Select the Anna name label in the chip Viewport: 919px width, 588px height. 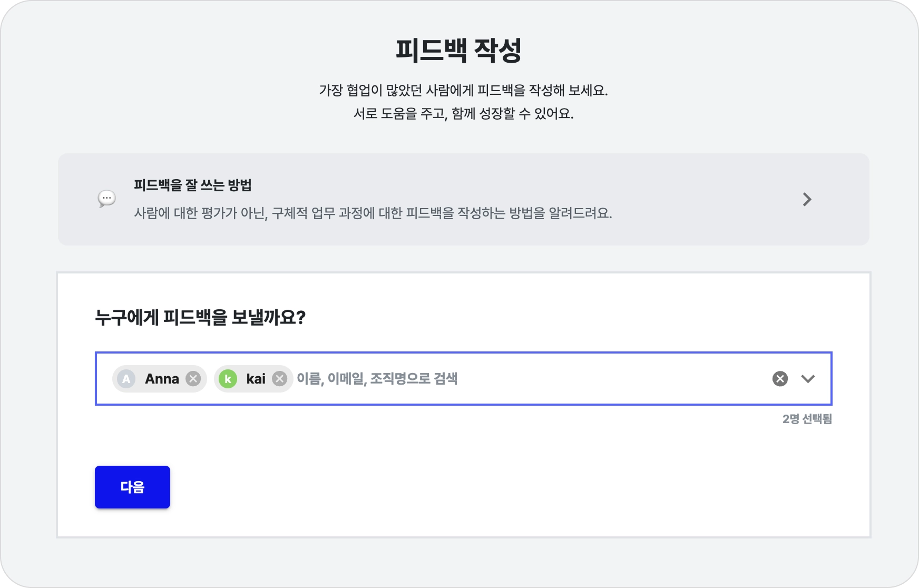tap(162, 379)
